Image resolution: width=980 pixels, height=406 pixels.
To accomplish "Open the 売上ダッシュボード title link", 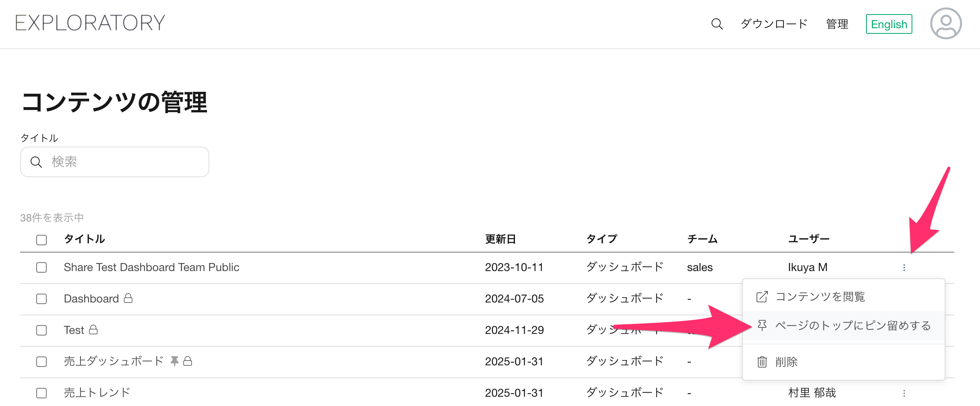I will tap(114, 361).
